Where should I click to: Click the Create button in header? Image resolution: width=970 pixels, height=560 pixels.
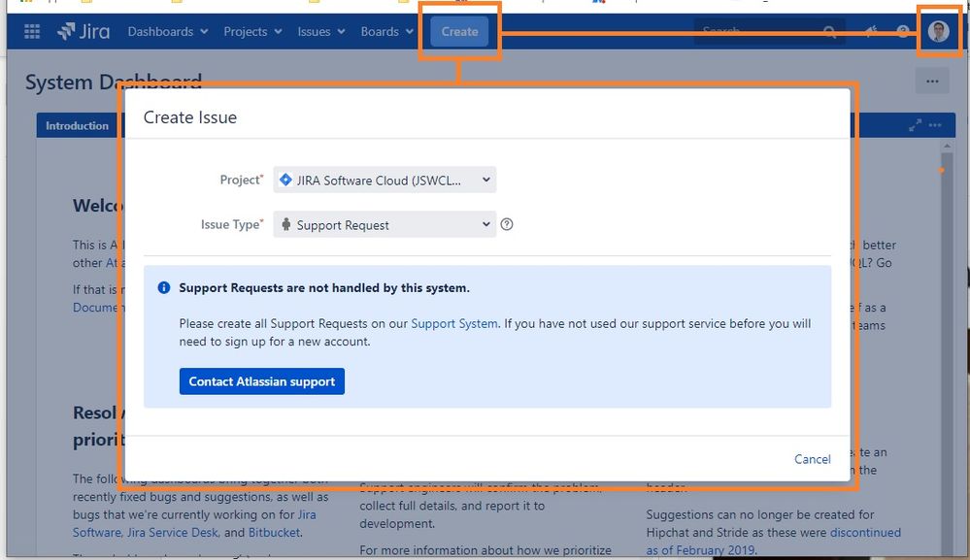click(459, 31)
